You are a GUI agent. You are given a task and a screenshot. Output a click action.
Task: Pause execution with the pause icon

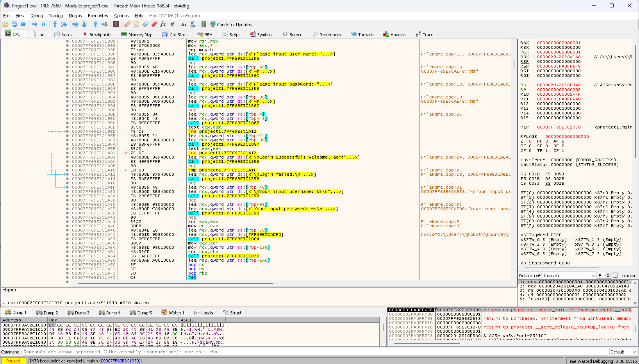click(43, 24)
